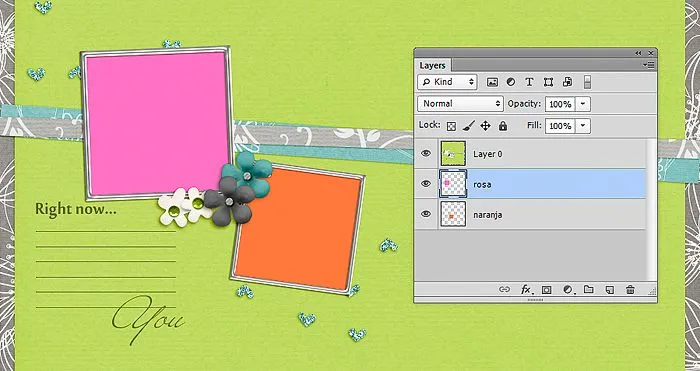
Task: Collapse the Layers panel with double arrows
Action: coord(638,53)
